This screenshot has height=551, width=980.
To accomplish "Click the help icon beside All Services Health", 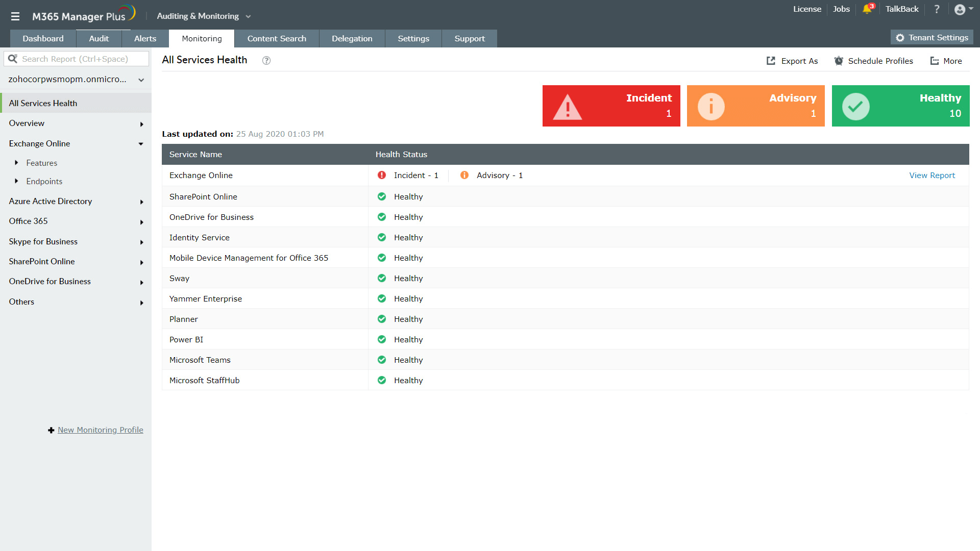I will [266, 61].
